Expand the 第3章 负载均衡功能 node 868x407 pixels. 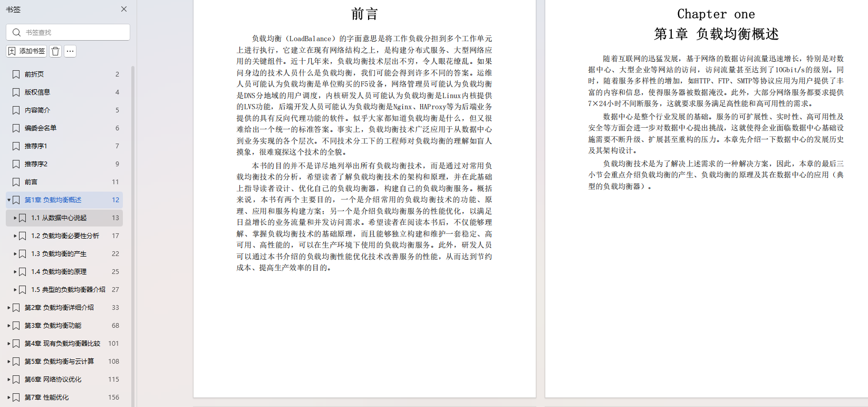tap(9, 326)
